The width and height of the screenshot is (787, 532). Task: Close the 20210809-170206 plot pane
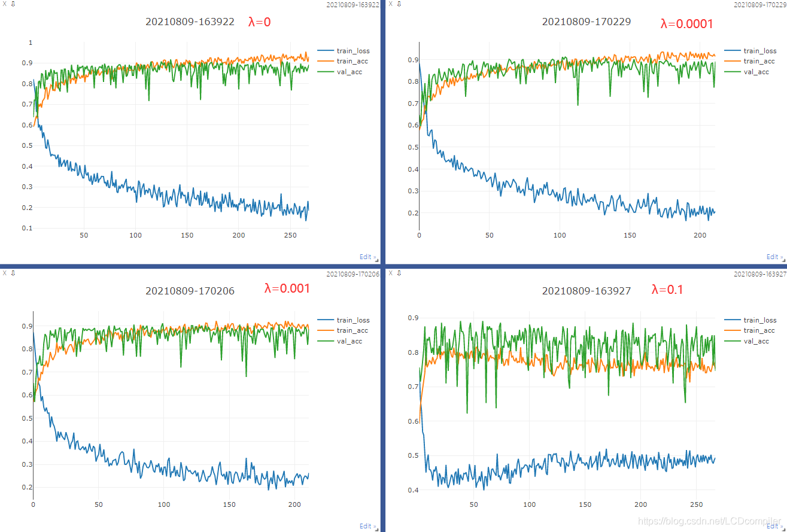[5, 273]
